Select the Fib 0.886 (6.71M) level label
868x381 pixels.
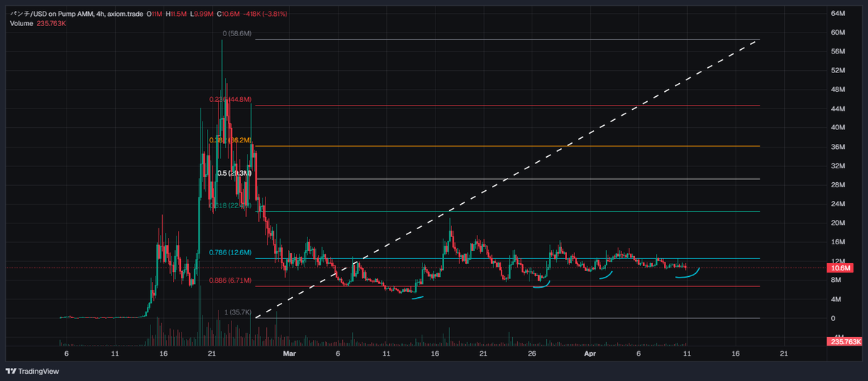230,281
